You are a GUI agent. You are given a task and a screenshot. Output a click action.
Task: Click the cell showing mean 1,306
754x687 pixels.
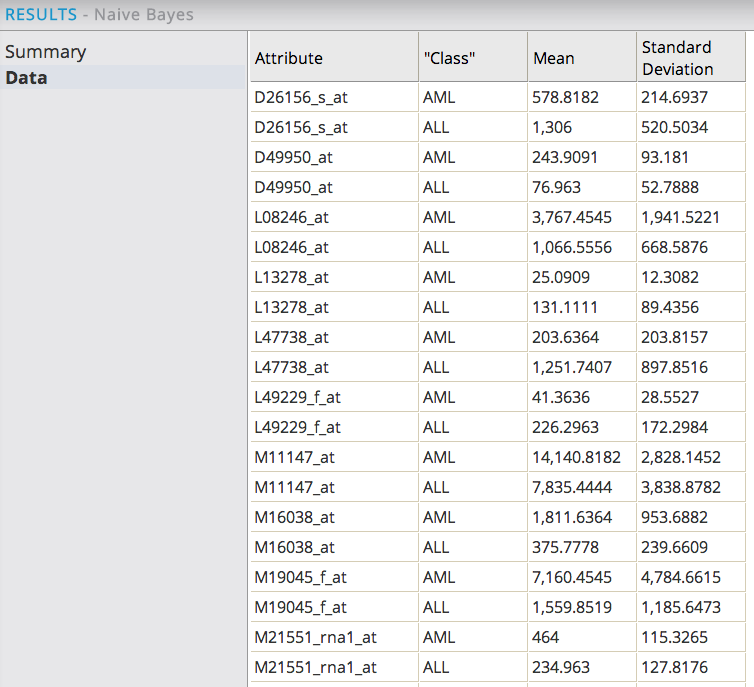(x=553, y=127)
